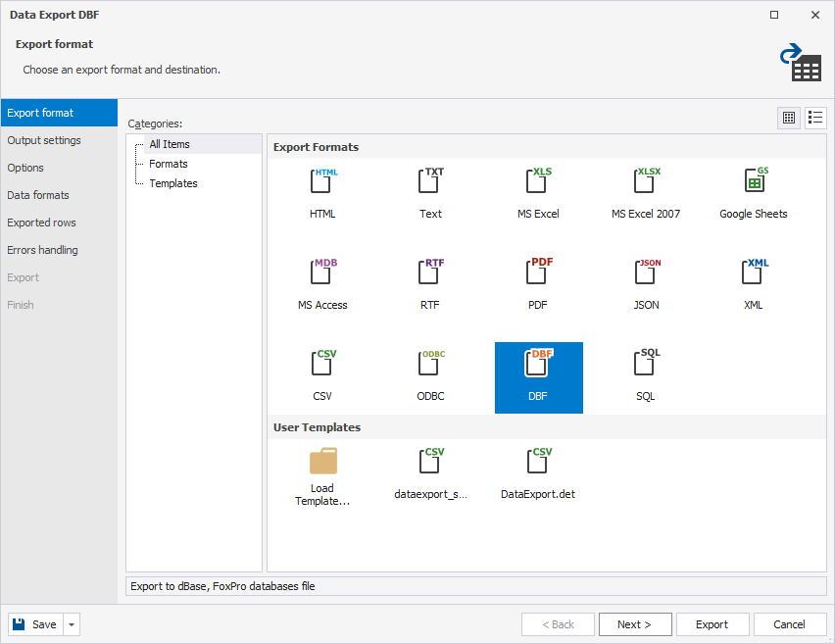Open the Output settings page
This screenshot has width=835, height=644.
pyautogui.click(x=44, y=140)
